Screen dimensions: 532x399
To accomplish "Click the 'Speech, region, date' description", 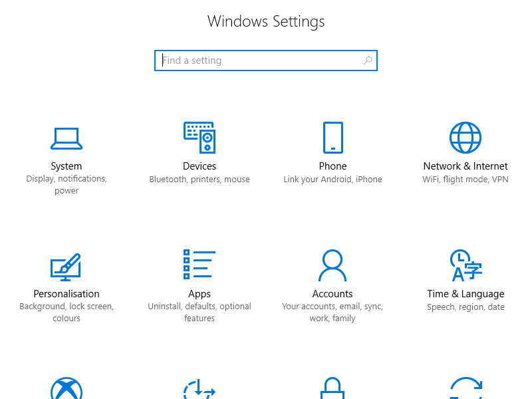I will tap(465, 307).
